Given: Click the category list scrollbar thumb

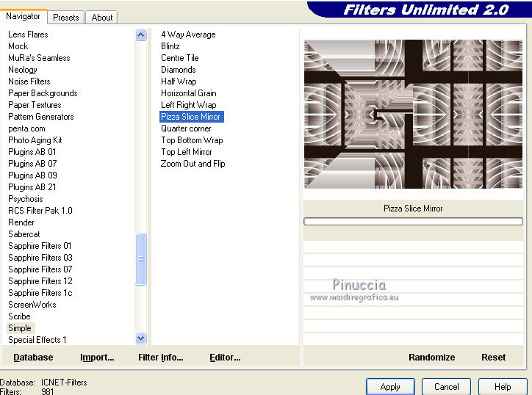Looking at the screenshot, I should pyautogui.click(x=140, y=259).
